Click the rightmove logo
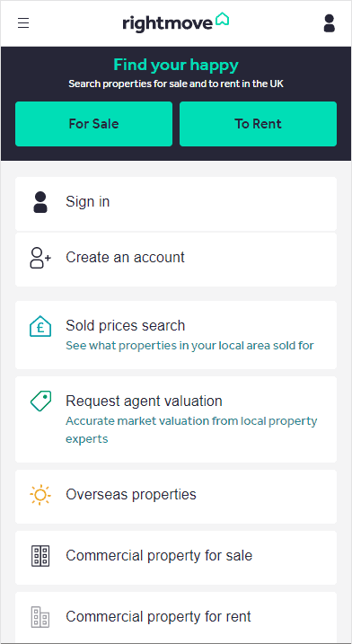The width and height of the screenshot is (352, 644). (176, 22)
